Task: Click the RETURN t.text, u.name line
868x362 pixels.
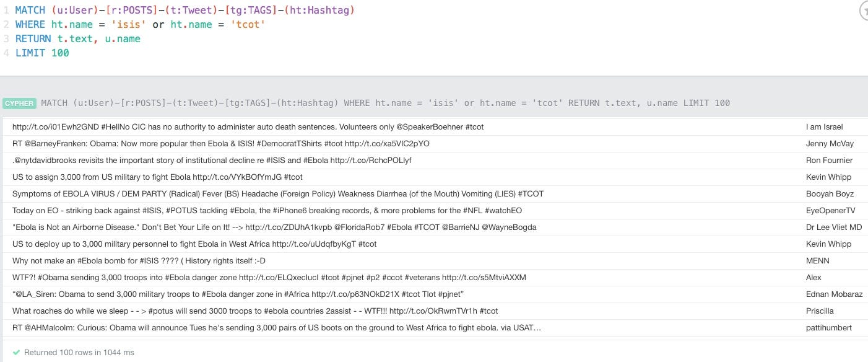Action: [78, 39]
